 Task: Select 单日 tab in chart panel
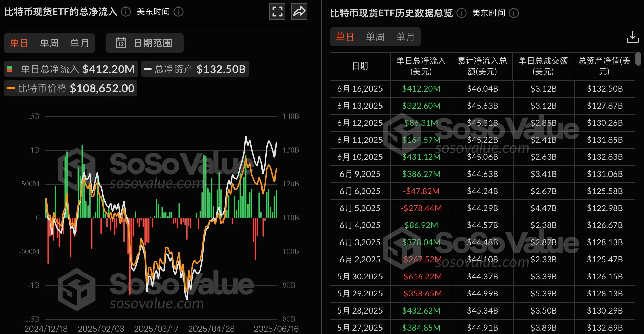pos(19,43)
